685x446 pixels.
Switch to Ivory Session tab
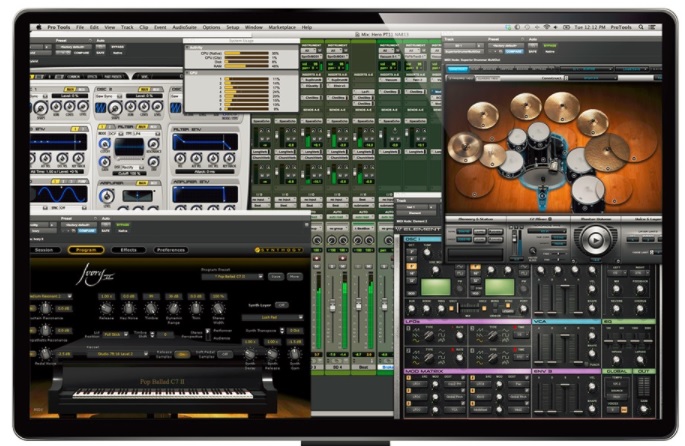coord(44,250)
